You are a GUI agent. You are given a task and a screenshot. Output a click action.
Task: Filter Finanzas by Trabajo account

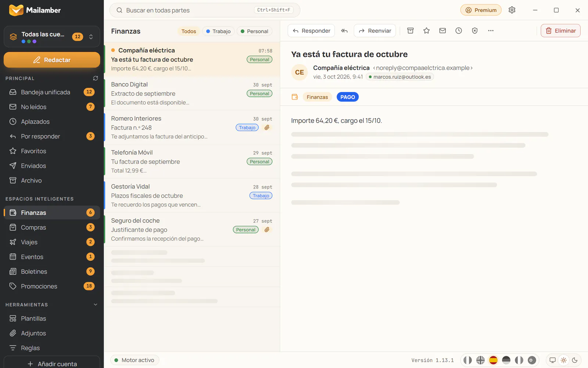[218, 31]
